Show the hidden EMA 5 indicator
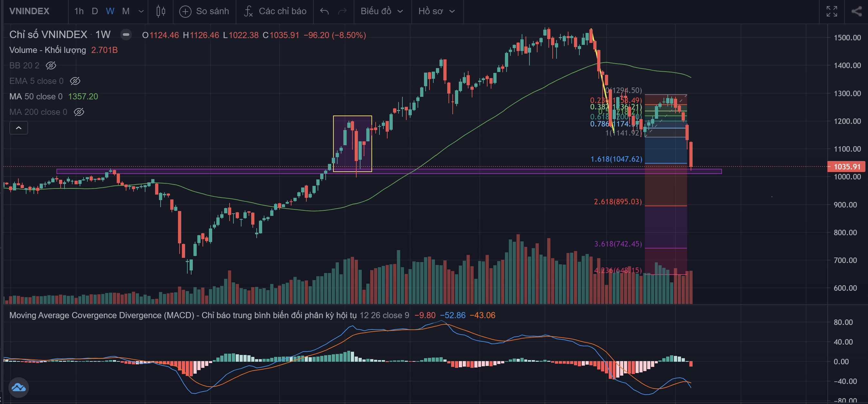 point(75,81)
